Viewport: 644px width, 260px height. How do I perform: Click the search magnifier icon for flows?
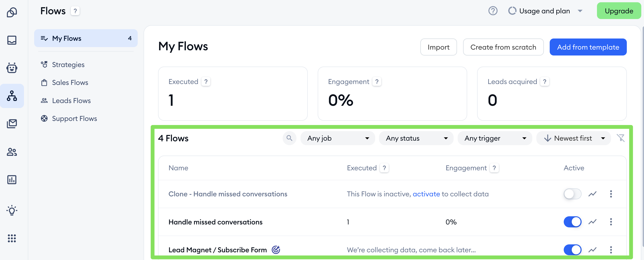pyautogui.click(x=289, y=138)
